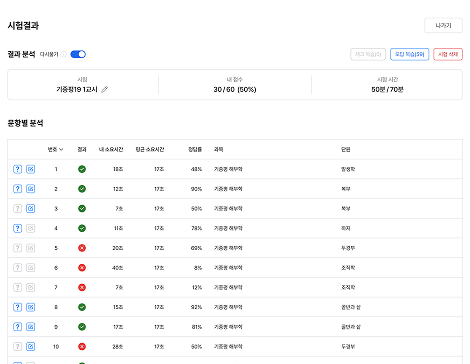Click the 나가기 exit button

point(443,25)
